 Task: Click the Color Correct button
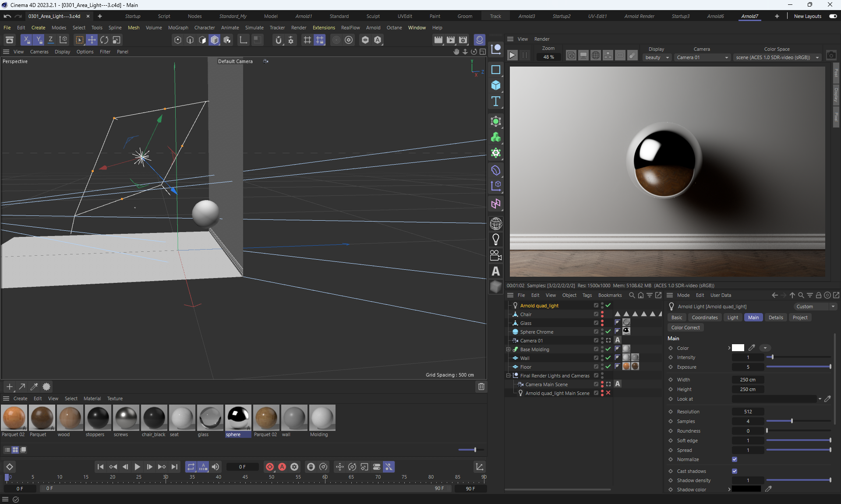click(685, 328)
